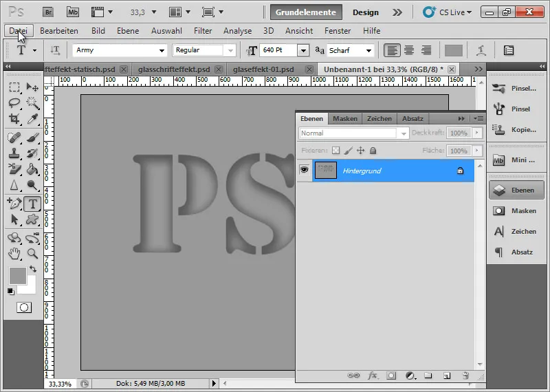Image resolution: width=550 pixels, height=392 pixels.
Task: Select the Pen tool
Action: point(14,204)
